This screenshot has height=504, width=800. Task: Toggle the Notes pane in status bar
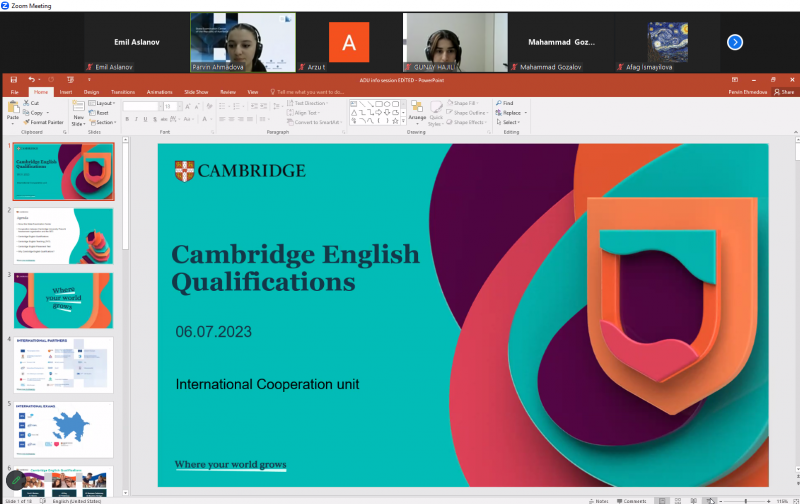[598, 501]
